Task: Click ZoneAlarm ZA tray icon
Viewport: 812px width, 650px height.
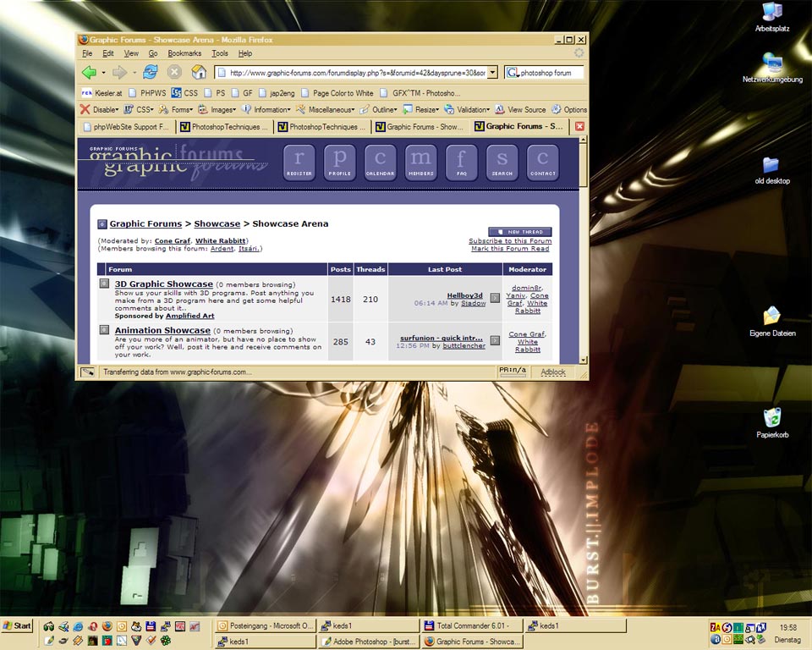Action: (716, 627)
